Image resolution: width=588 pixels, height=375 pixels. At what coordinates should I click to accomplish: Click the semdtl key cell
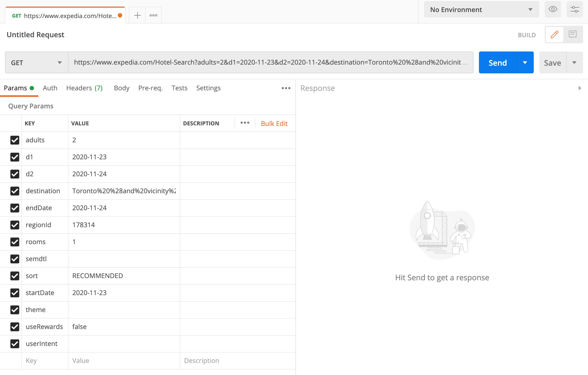point(45,259)
